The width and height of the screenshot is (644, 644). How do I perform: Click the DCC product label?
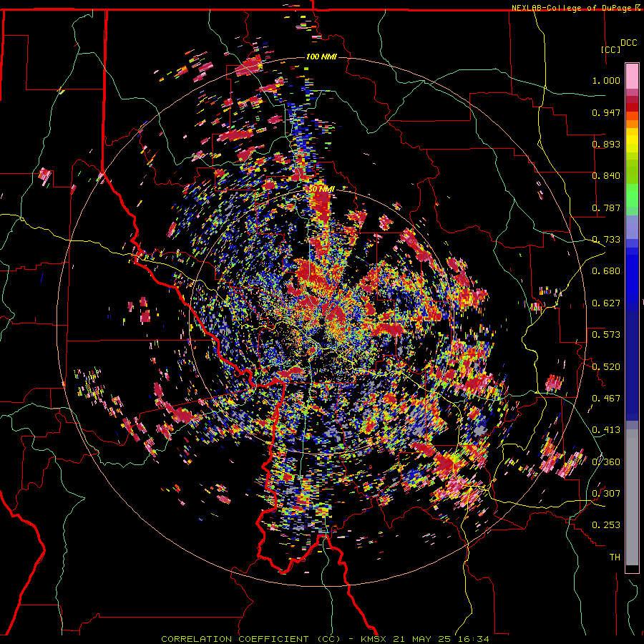click(628, 43)
